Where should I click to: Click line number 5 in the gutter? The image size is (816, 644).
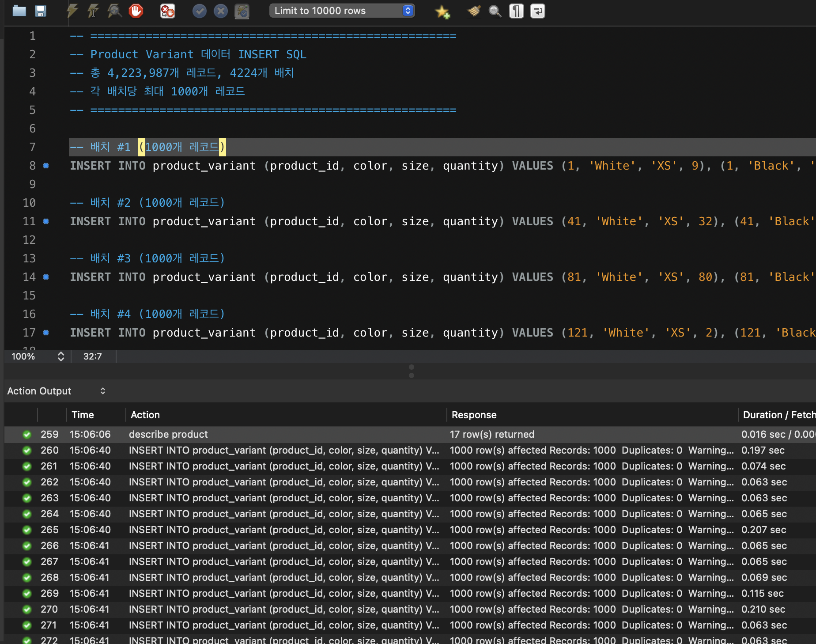pyautogui.click(x=32, y=110)
